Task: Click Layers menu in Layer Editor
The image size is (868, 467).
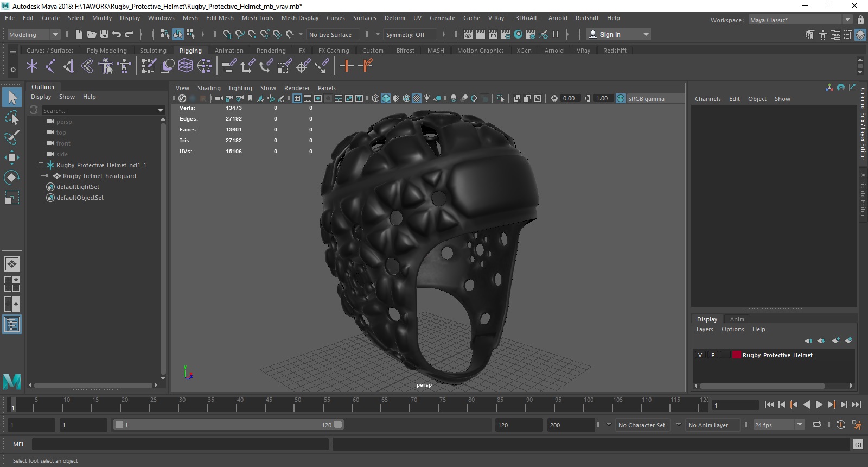Action: [x=705, y=329]
